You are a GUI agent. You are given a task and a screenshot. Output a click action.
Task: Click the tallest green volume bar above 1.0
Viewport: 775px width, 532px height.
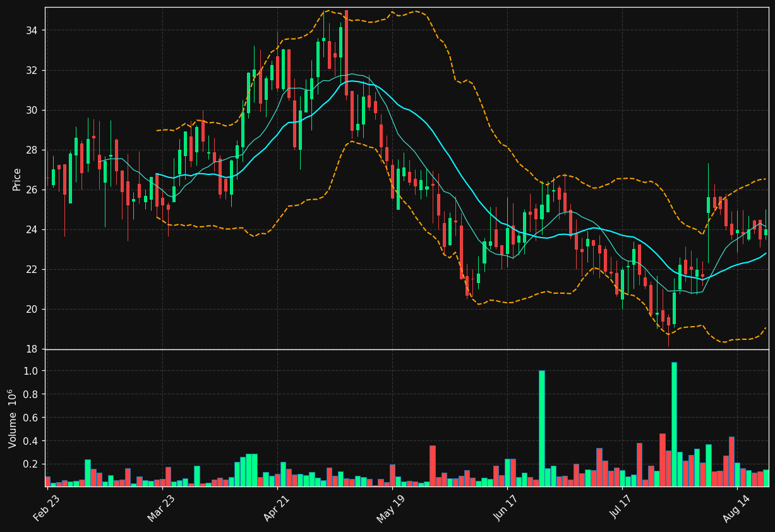click(x=674, y=425)
